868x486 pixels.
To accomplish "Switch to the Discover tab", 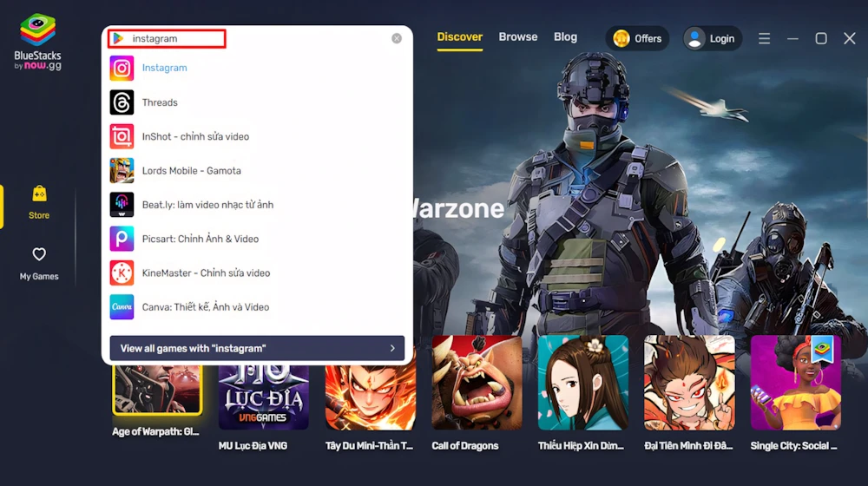I will (x=459, y=37).
